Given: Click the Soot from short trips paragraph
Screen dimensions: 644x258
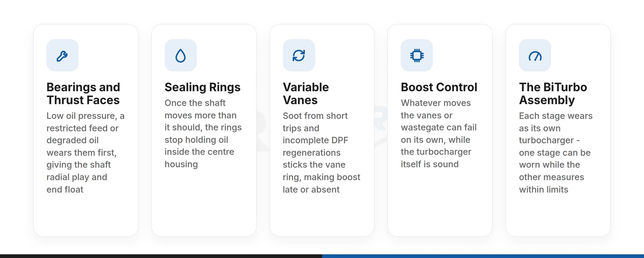Looking at the screenshot, I should 321,153.
